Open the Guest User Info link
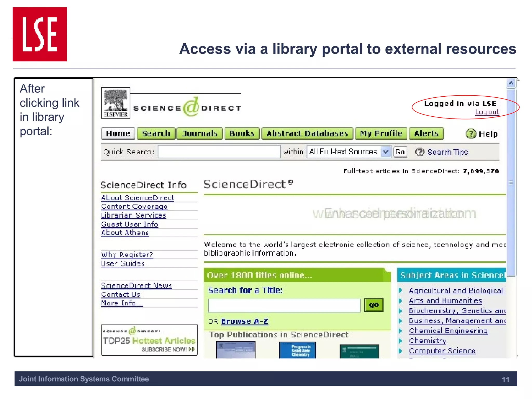 click(129, 224)
